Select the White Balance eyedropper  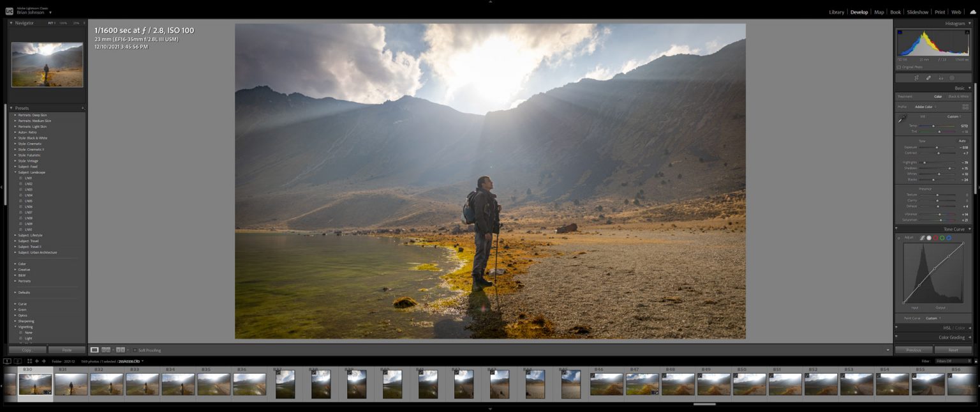click(x=902, y=119)
